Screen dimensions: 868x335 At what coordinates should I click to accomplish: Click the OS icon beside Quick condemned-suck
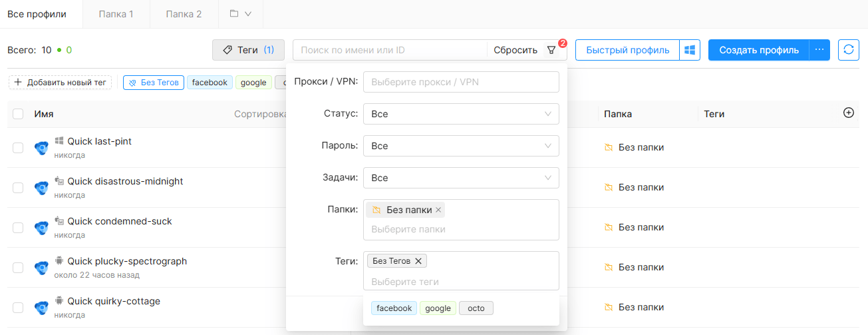click(59, 221)
